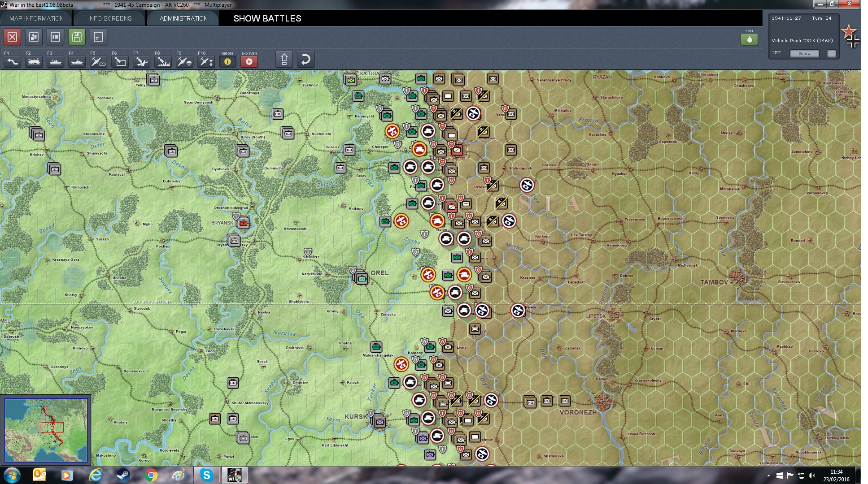
Task: Open Internet Explorer from the taskbar
Action: pos(95,475)
